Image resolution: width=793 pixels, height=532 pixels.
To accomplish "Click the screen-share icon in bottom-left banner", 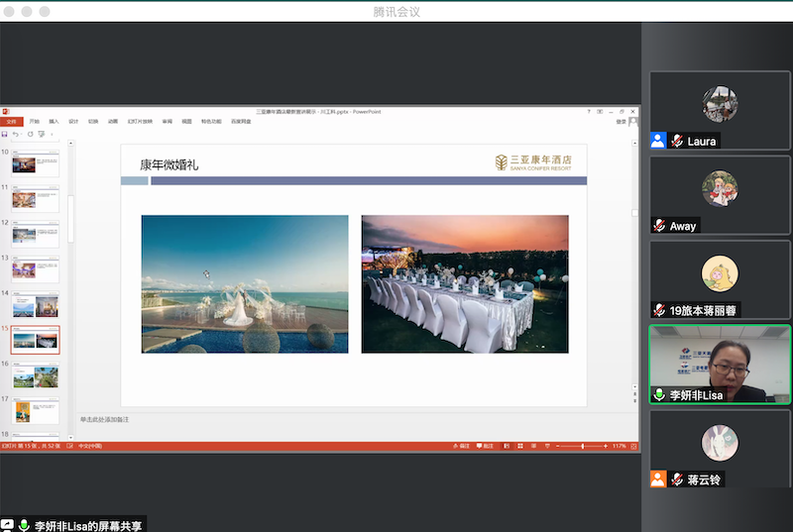I will click(x=8, y=525).
